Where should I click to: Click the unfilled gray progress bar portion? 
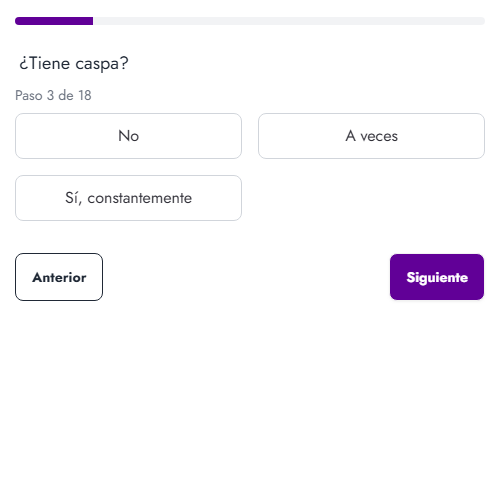point(289,21)
